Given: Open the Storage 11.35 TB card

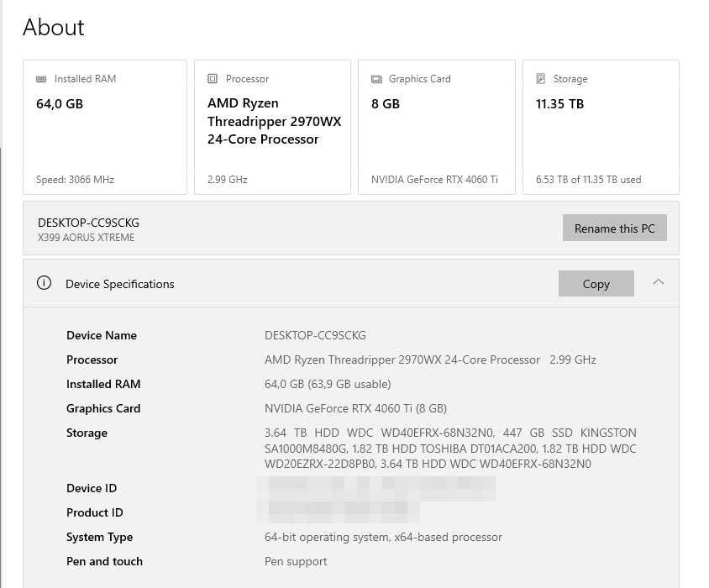Looking at the screenshot, I should coord(601,127).
